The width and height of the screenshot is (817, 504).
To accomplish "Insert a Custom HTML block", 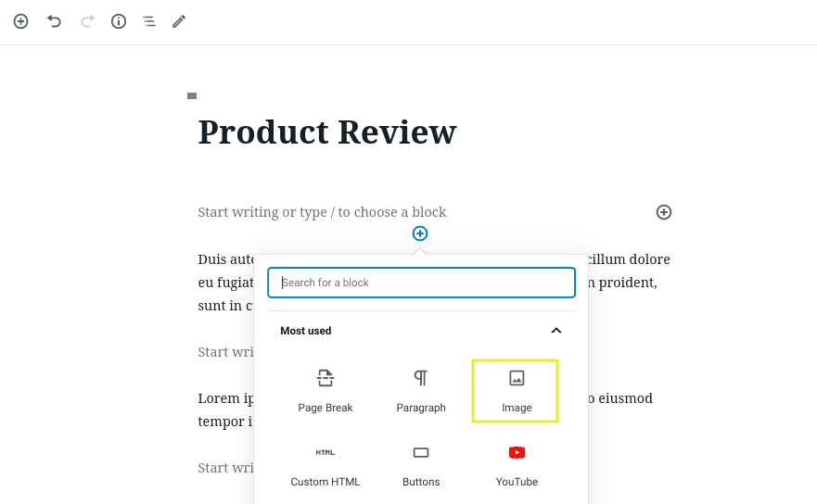I will pos(326,465).
